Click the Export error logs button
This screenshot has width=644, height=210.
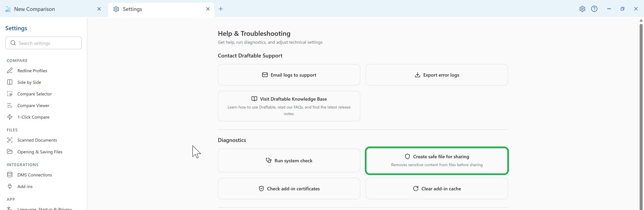click(437, 75)
